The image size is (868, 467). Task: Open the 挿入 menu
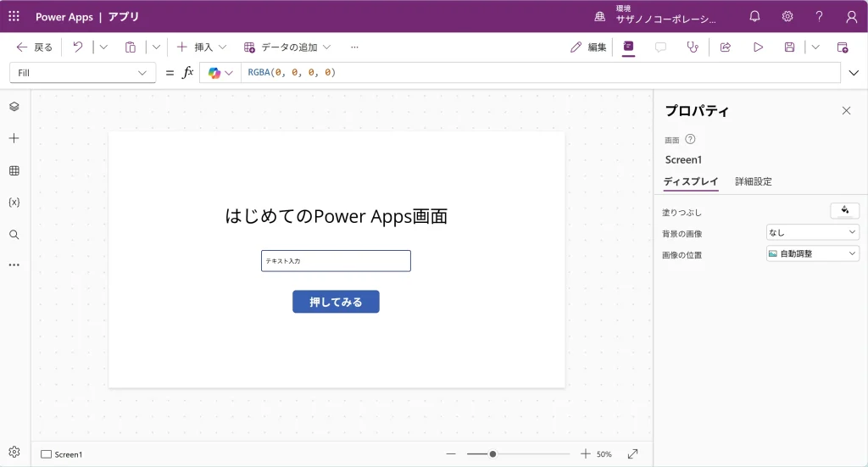coord(202,47)
